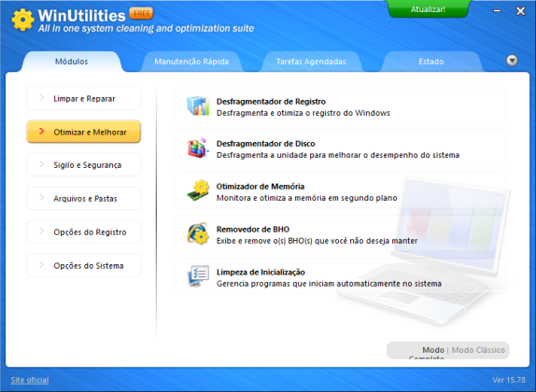Click 'Gerencia programas que iniciam automaticamente' description
Image resolution: width=536 pixels, height=392 pixels.
(x=329, y=284)
